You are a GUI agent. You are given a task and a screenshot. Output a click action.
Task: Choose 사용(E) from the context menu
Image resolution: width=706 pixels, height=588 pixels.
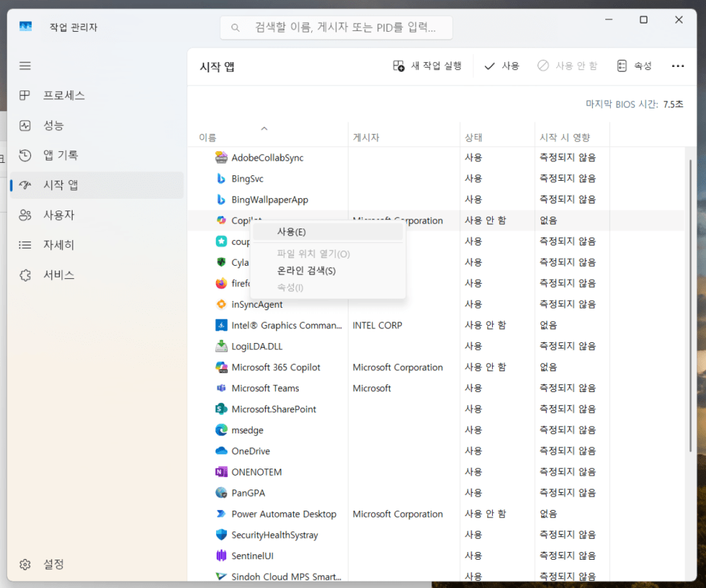click(x=291, y=232)
